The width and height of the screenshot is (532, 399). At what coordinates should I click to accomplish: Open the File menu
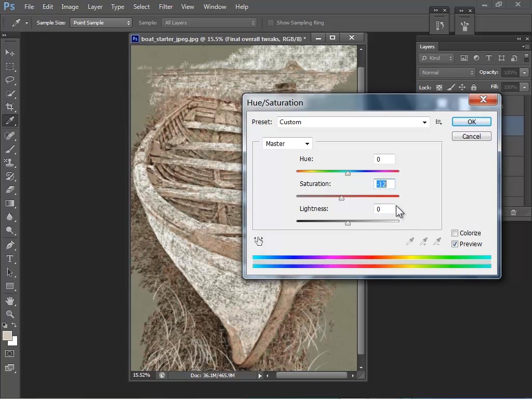tap(29, 7)
